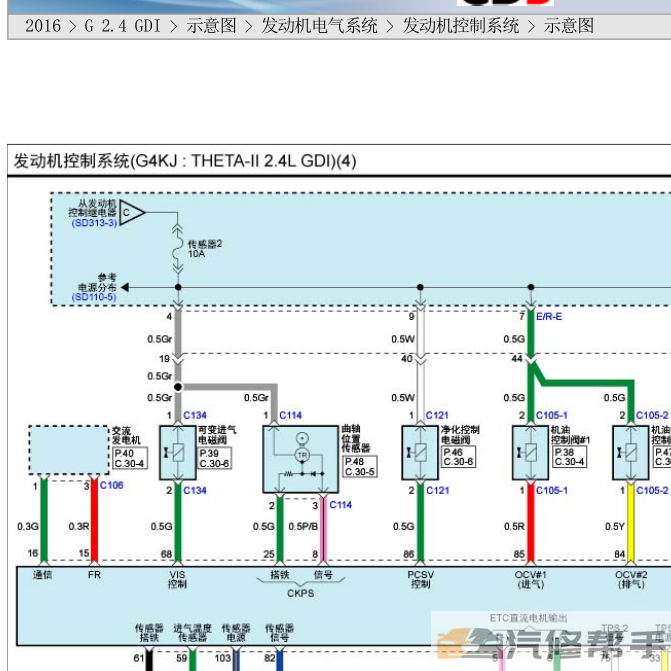Click the 可变进气电磁阀 solenoid symbol
The height and width of the screenshot is (671, 671).
178,452
